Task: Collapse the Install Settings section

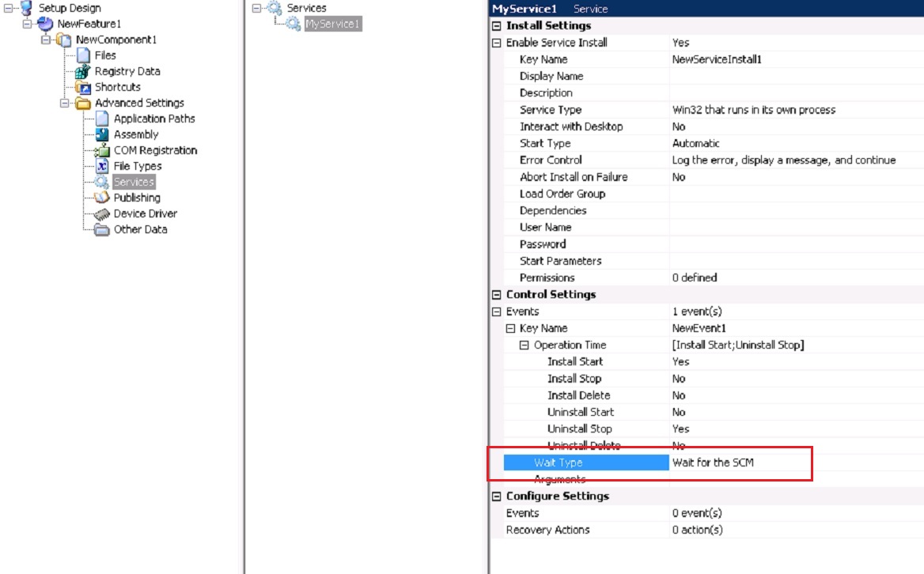Action: (x=496, y=26)
